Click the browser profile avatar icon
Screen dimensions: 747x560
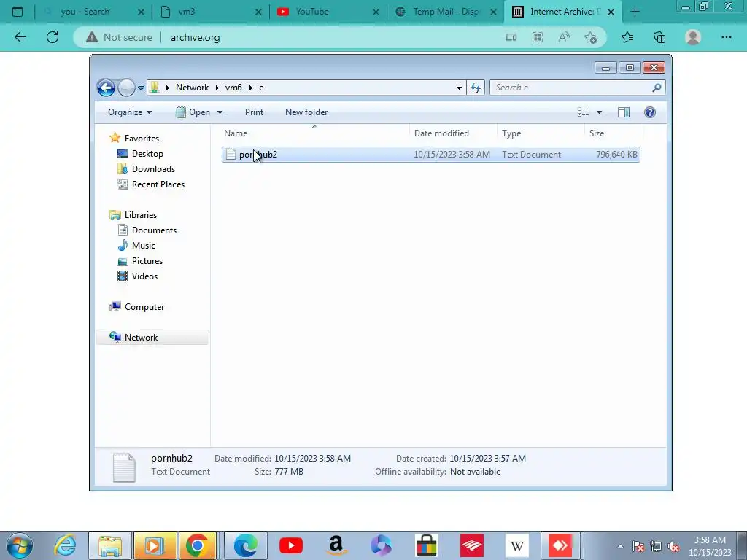coord(693,38)
